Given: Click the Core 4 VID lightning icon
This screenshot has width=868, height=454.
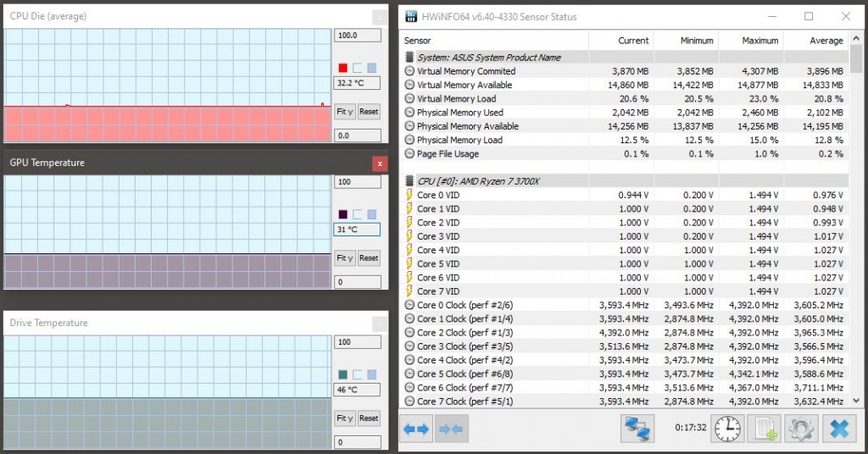Looking at the screenshot, I should pyautogui.click(x=409, y=250).
